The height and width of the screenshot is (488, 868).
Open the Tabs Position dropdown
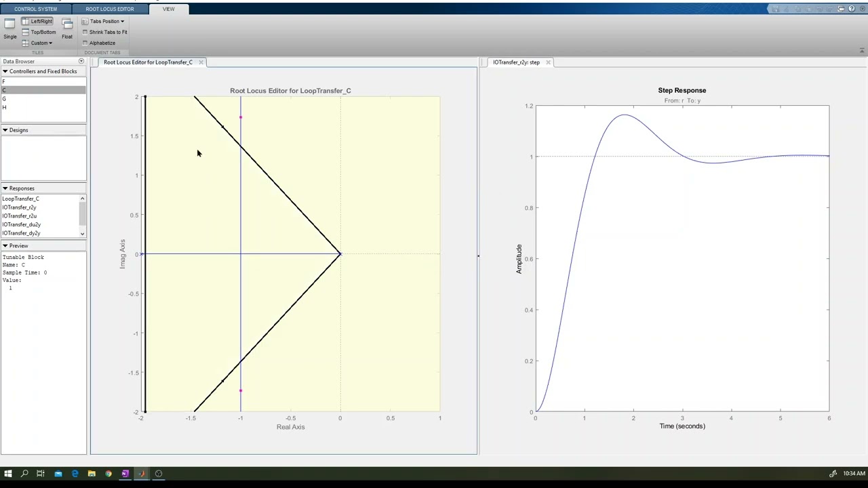tap(103, 21)
